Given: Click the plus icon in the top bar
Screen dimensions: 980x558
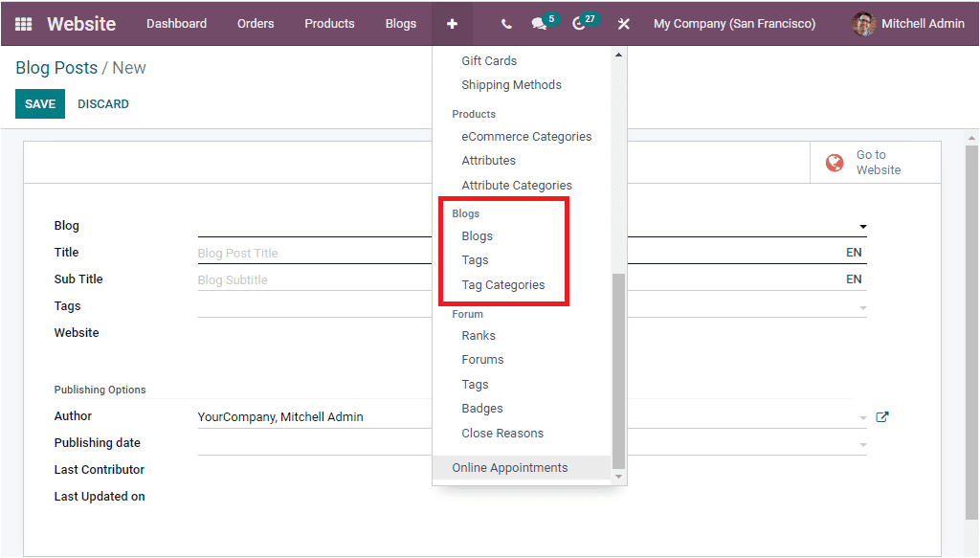Looking at the screenshot, I should (451, 23).
